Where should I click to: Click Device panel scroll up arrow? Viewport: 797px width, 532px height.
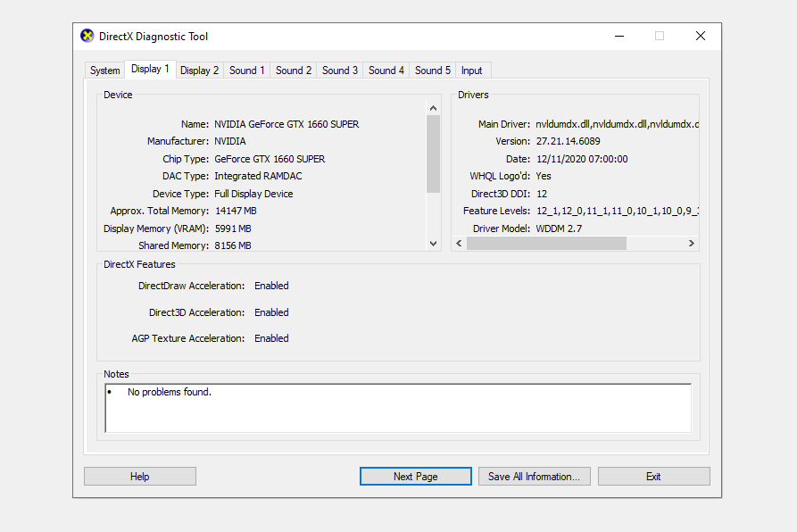tap(433, 108)
